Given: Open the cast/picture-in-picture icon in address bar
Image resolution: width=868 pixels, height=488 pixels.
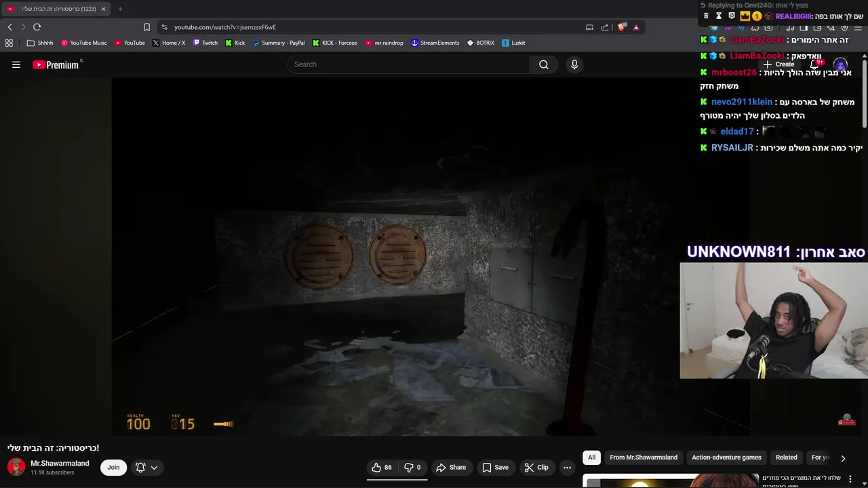Looking at the screenshot, I should (x=589, y=27).
